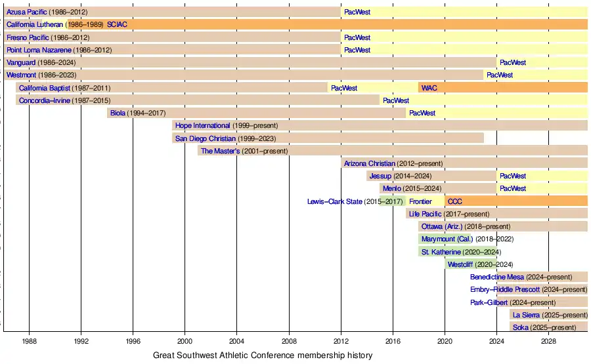
Task: Click the 2000 year axis label
Action: pos(185,342)
